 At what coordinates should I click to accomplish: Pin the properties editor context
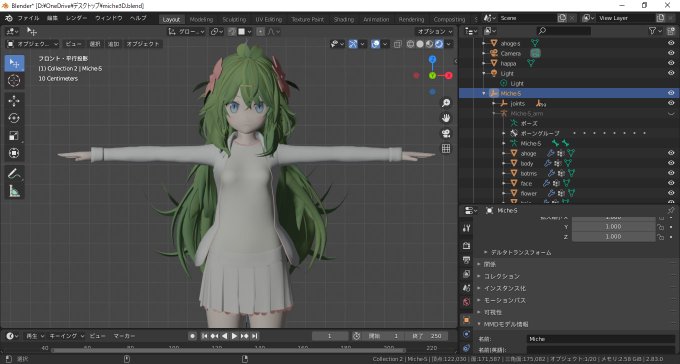(671, 210)
